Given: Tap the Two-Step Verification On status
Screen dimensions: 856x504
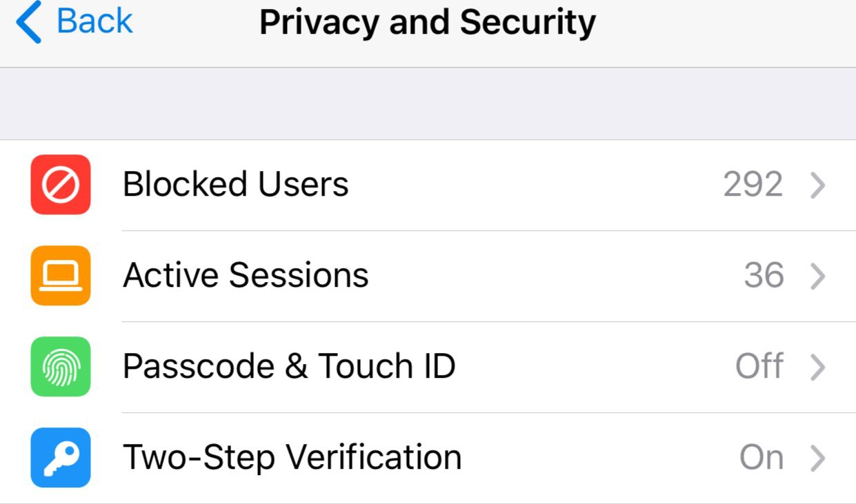Looking at the screenshot, I should 762,458.
